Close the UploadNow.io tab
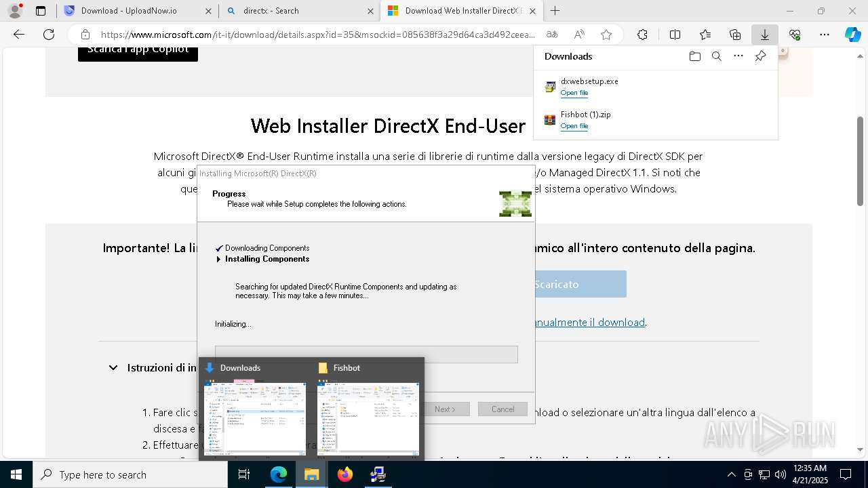 pyautogui.click(x=208, y=11)
